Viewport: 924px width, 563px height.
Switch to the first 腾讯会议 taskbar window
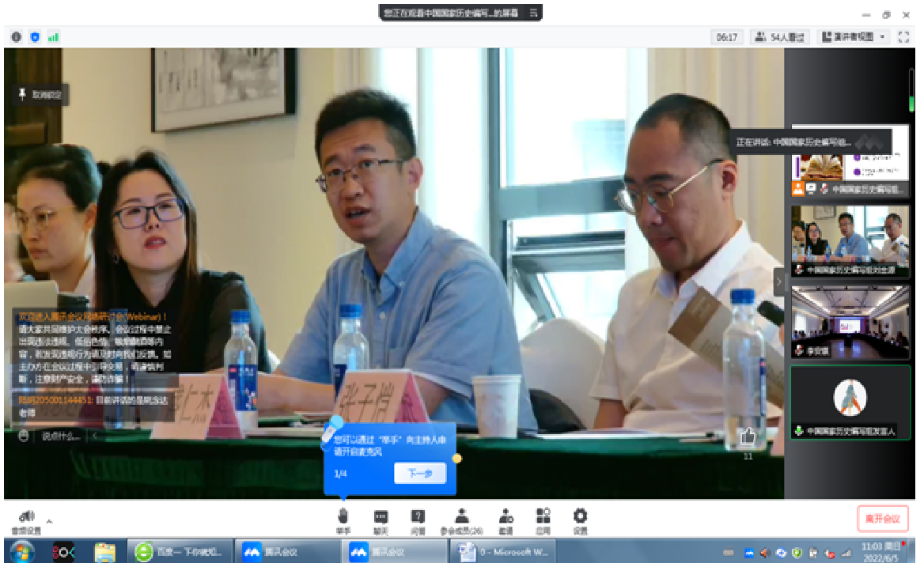click(x=289, y=552)
